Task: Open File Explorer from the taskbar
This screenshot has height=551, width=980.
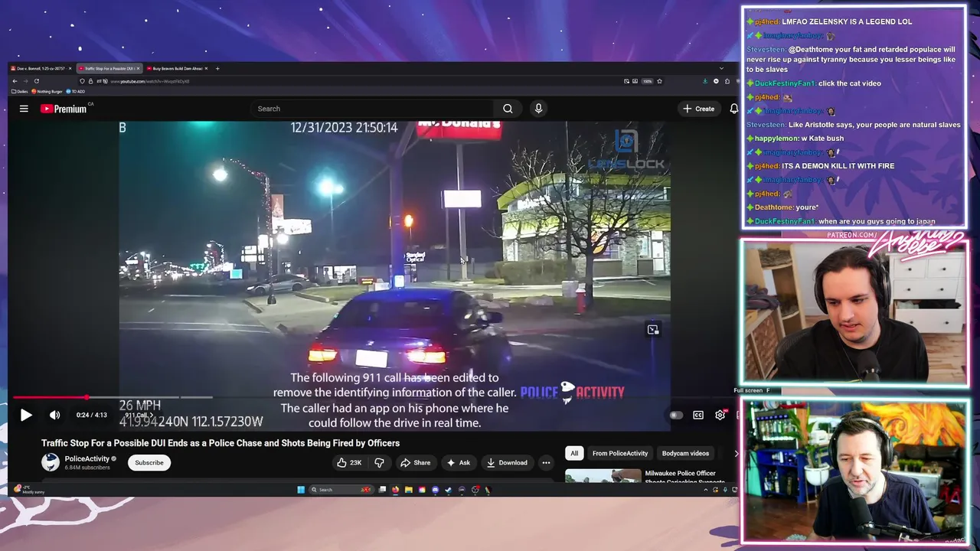Action: (409, 490)
